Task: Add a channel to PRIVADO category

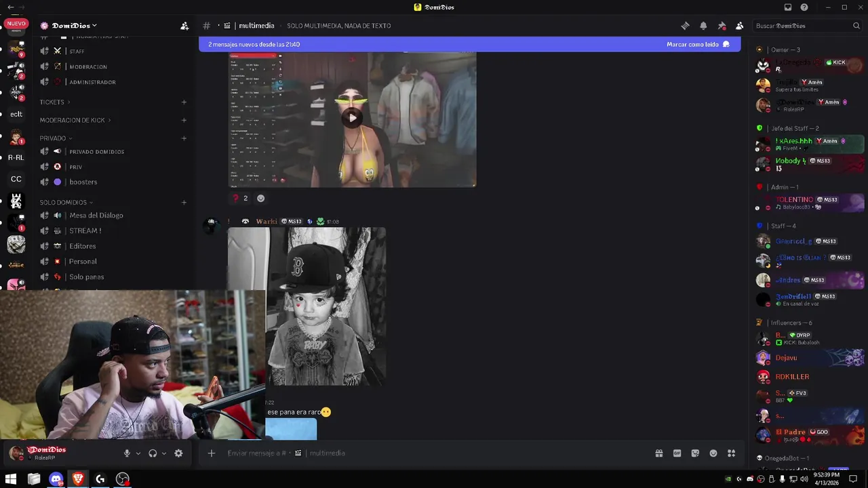Action: click(184, 138)
